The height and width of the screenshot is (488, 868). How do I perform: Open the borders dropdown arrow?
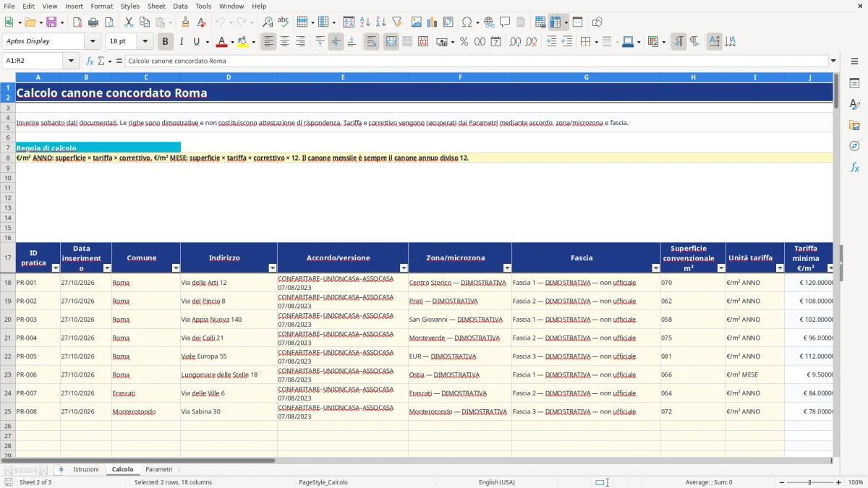tap(596, 42)
